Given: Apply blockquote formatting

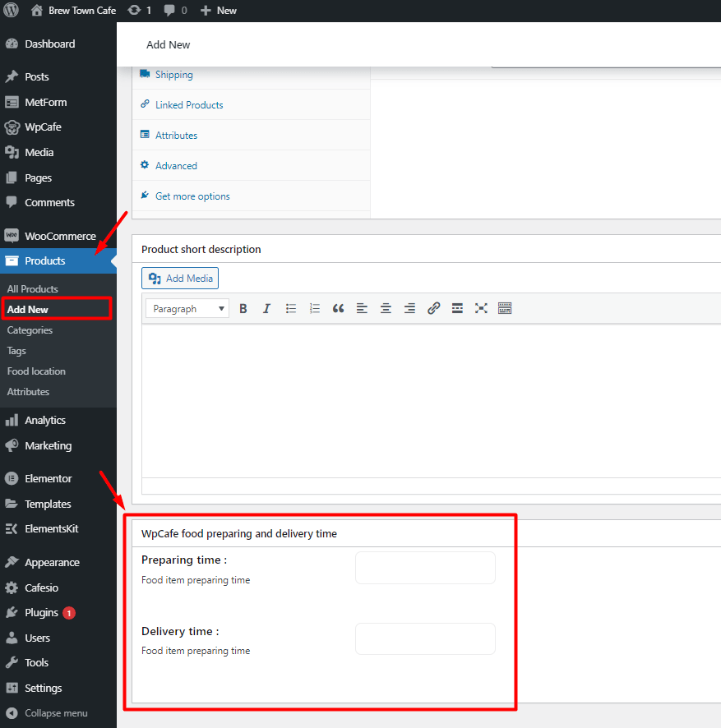Looking at the screenshot, I should [338, 309].
